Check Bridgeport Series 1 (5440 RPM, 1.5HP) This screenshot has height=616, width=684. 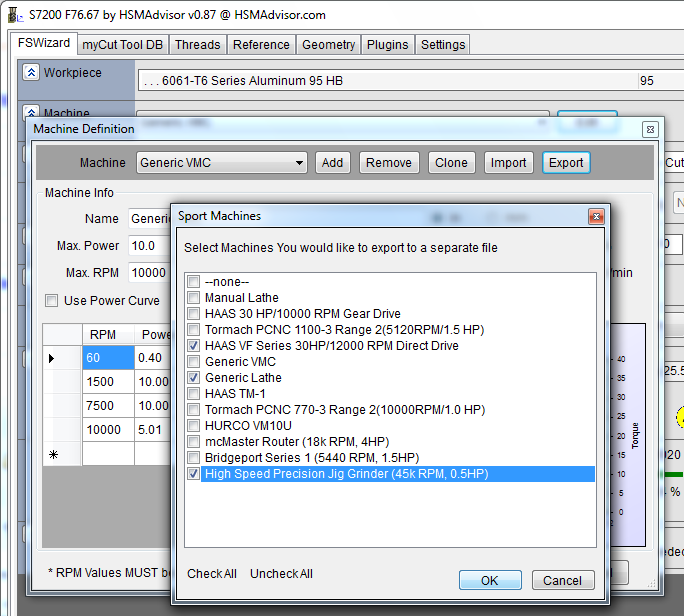(193, 458)
